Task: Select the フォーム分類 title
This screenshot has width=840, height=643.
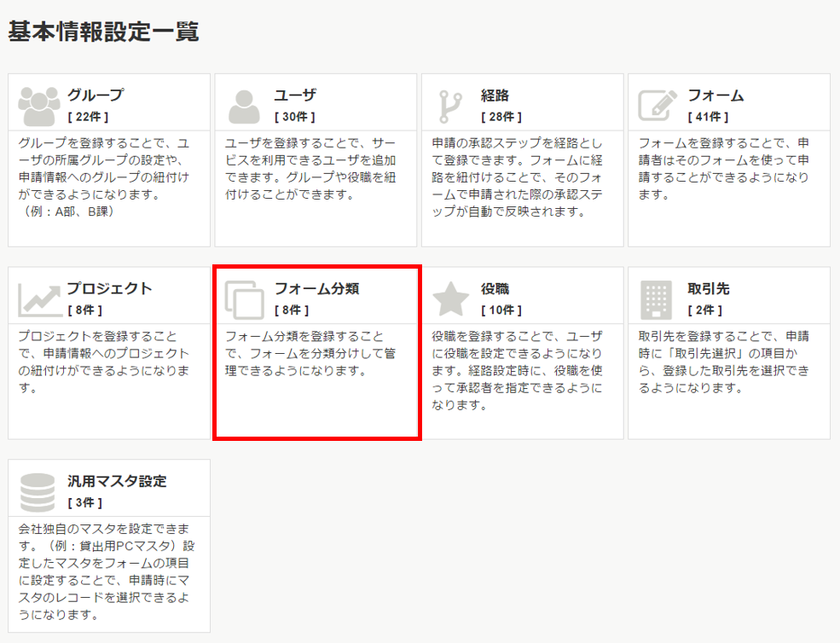Action: 316,288
